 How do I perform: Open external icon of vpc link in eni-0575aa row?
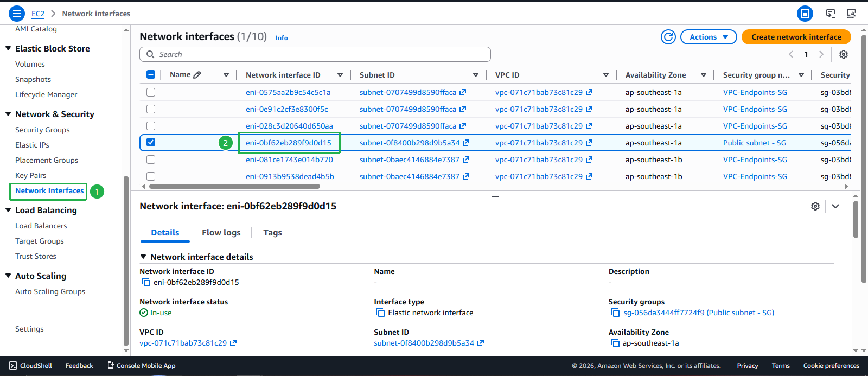coord(589,92)
